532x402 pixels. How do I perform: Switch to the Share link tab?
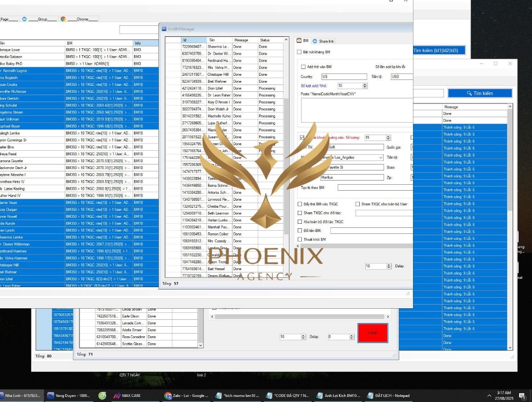pyautogui.click(x=323, y=41)
